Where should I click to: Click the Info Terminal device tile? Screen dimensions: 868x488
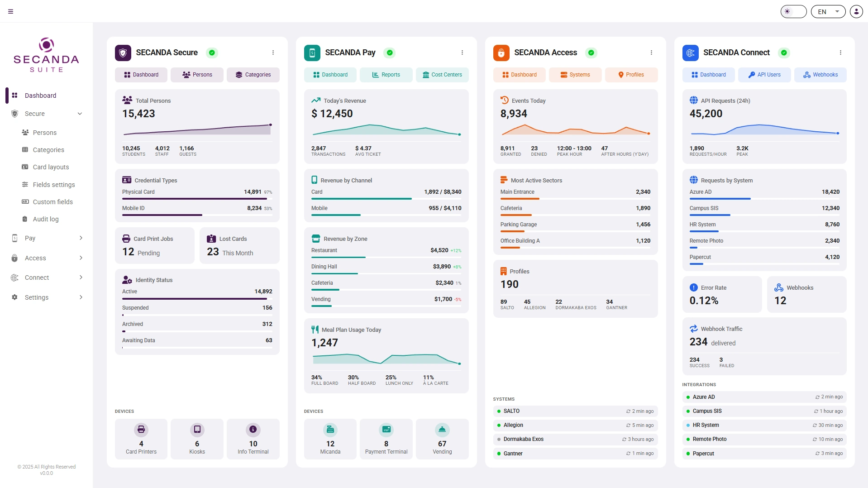253,439
